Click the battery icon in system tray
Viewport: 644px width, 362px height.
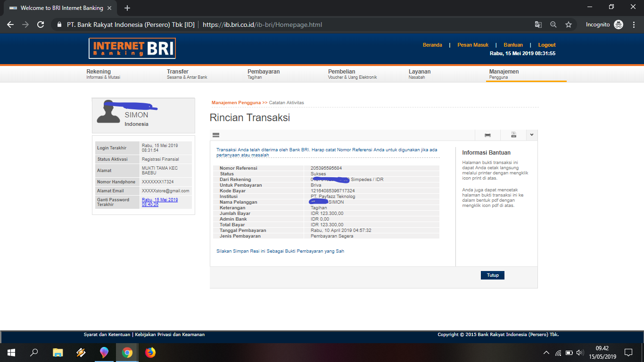569,353
